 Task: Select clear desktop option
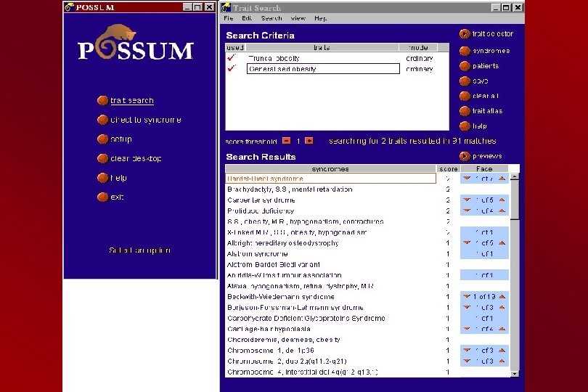[136, 158]
